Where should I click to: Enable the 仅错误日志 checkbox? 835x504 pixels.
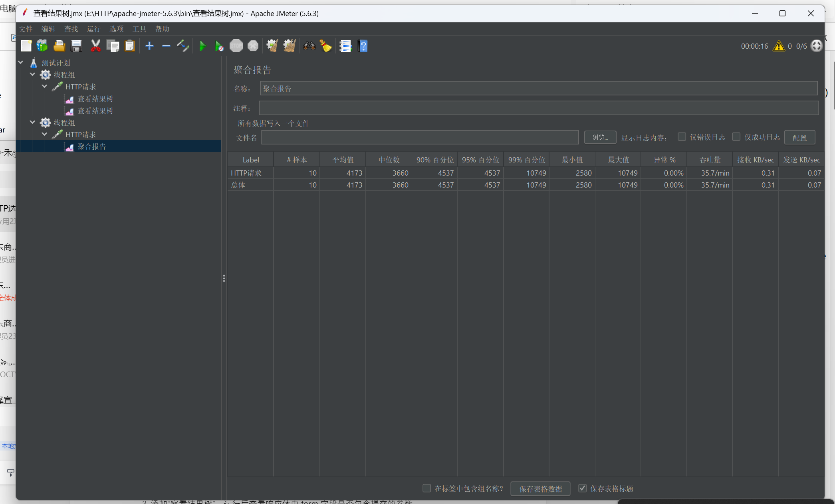[682, 137]
